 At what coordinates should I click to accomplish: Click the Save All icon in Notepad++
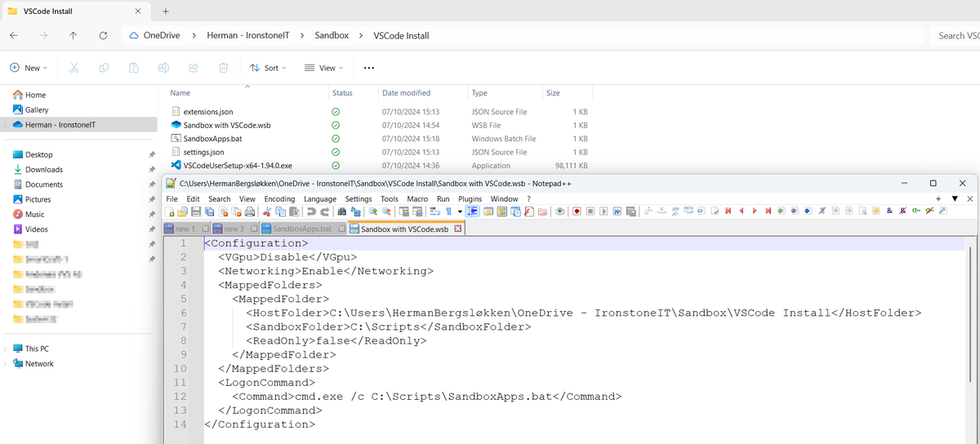point(209,211)
